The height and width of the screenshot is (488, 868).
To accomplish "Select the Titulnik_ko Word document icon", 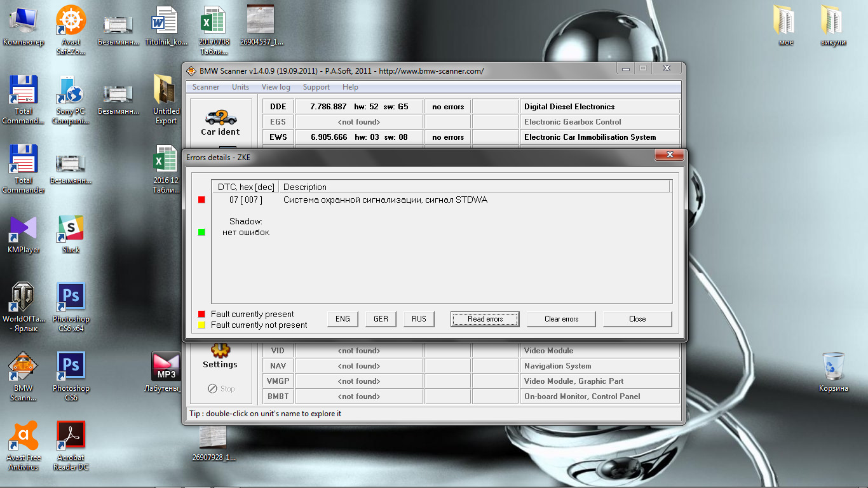I will tap(166, 27).
